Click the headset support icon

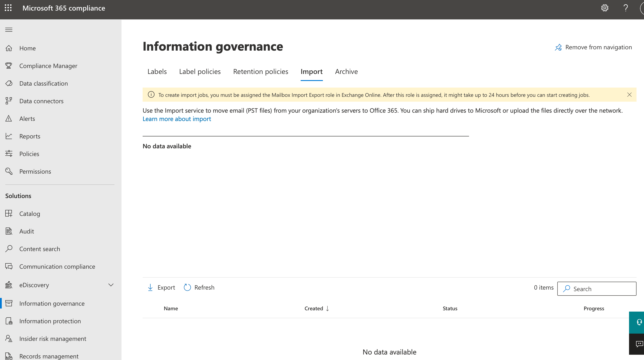(x=639, y=322)
